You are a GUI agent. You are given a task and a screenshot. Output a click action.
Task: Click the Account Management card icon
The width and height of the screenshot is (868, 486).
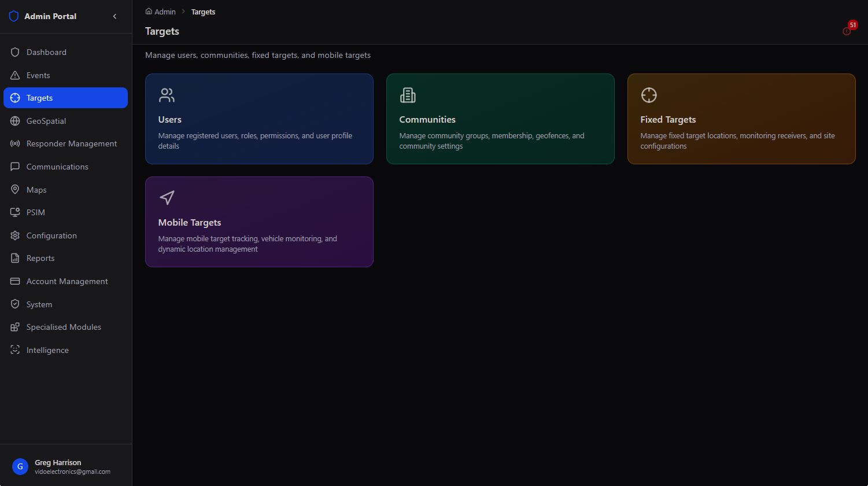pos(15,281)
